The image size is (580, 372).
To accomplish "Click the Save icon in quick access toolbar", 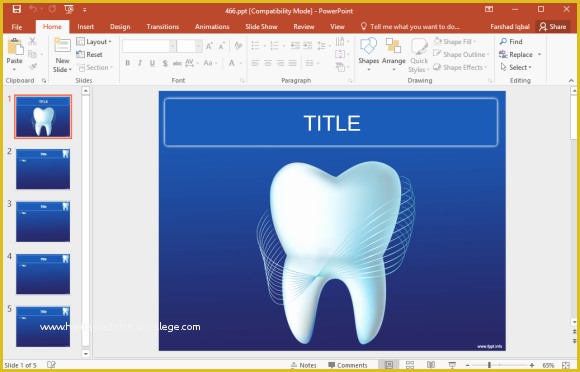I will [17, 10].
